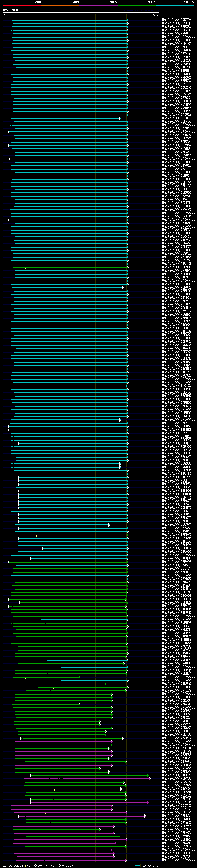Click the UniRef100_B7FSJ0 entry
Image resolution: width=197 pixels, height=868 pixels.
(x=177, y=406)
